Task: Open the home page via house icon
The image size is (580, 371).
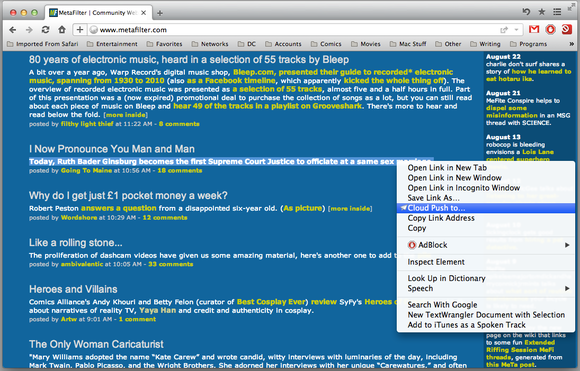Action: click(x=62, y=29)
